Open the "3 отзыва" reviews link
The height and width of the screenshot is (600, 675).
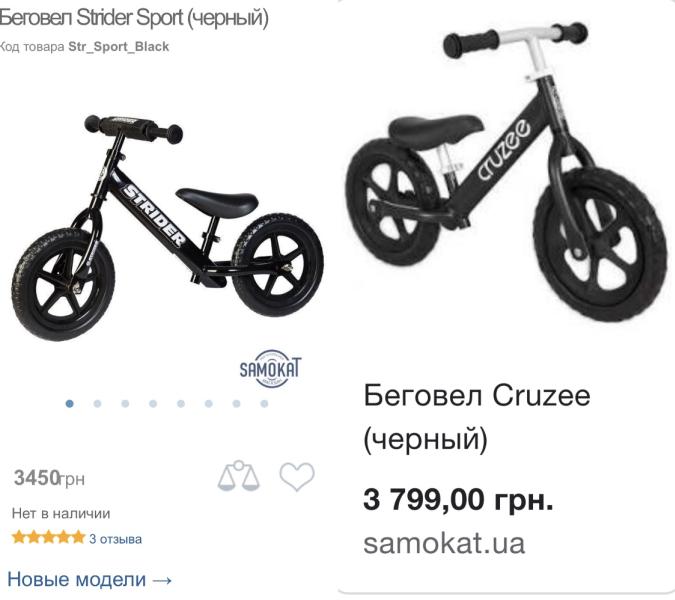pos(115,539)
